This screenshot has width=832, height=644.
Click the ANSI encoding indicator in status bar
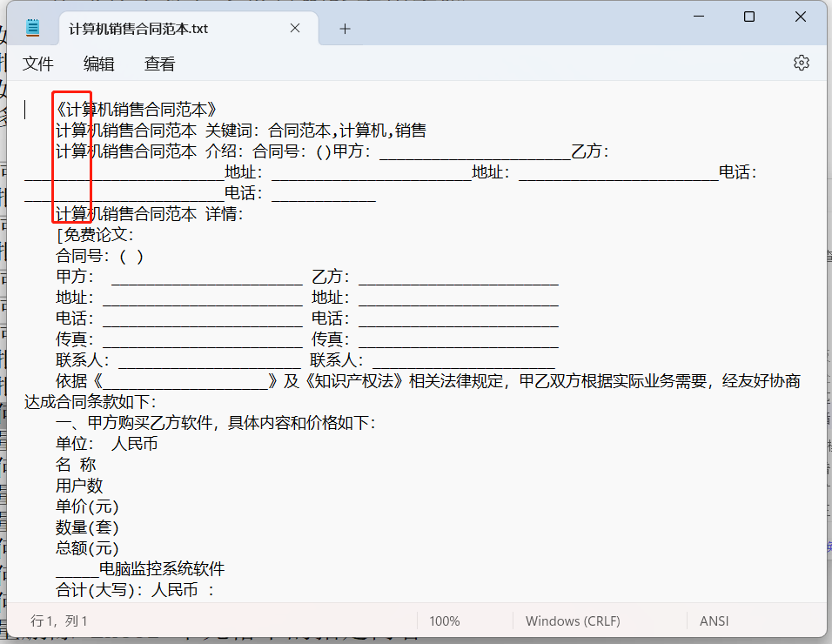coord(714,621)
